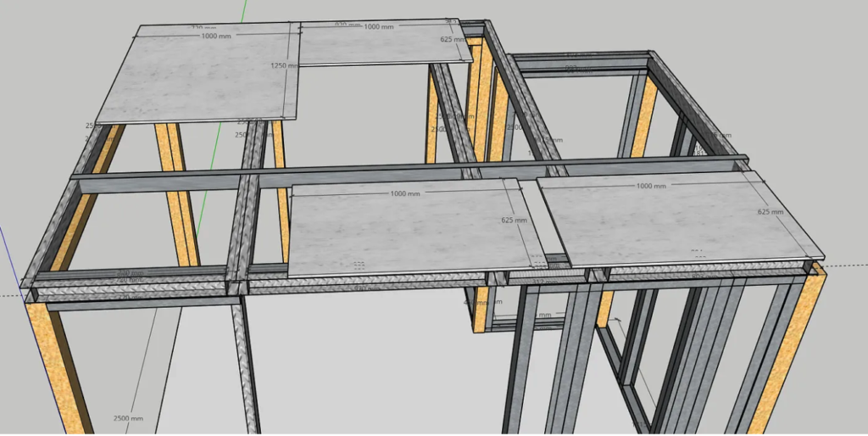Click 1000 mm label on front-right panel
Image resolution: width=868 pixels, height=436 pixels.
[x=651, y=186]
